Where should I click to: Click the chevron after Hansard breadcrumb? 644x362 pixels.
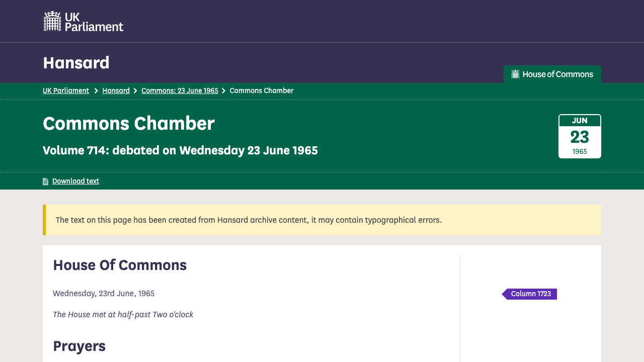coord(135,91)
